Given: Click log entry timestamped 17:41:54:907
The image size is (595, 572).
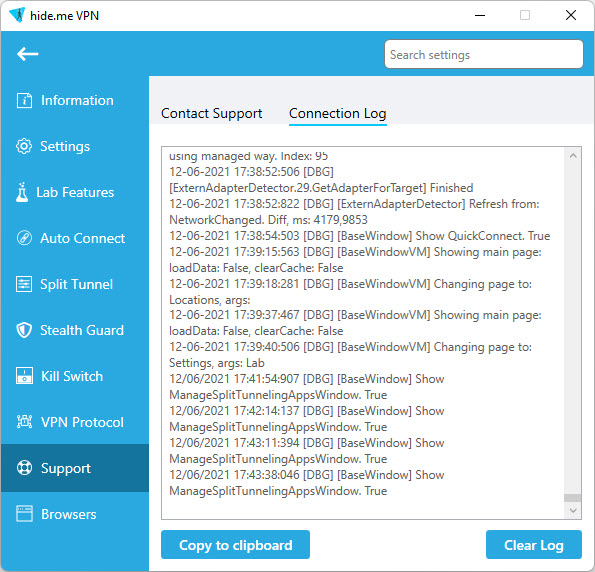Looking at the screenshot, I should pyautogui.click(x=307, y=387).
